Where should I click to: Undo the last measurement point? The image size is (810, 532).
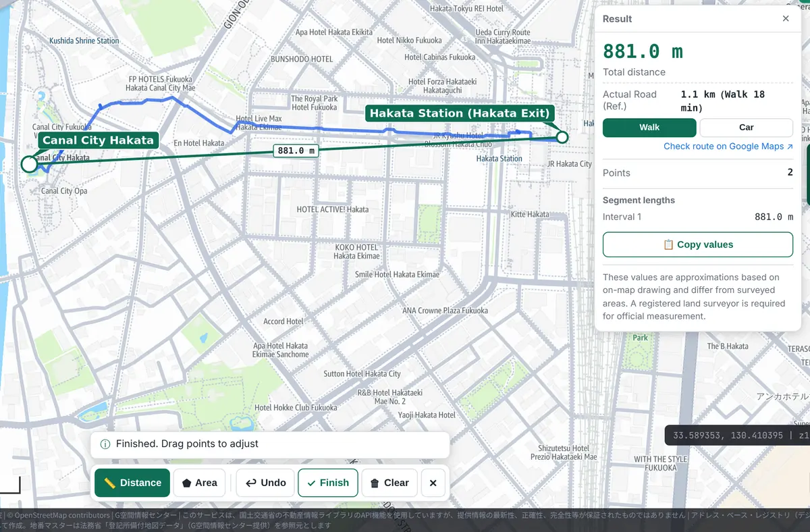[265, 483]
